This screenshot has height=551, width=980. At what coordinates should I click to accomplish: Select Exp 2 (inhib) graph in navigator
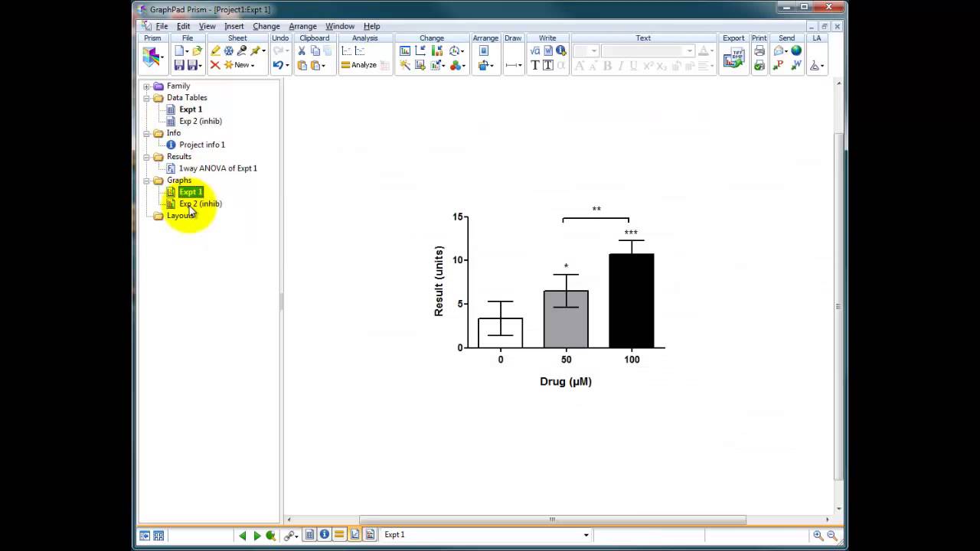201,204
